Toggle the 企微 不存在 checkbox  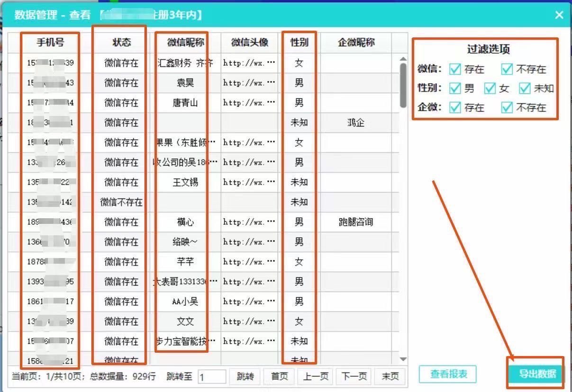point(507,107)
